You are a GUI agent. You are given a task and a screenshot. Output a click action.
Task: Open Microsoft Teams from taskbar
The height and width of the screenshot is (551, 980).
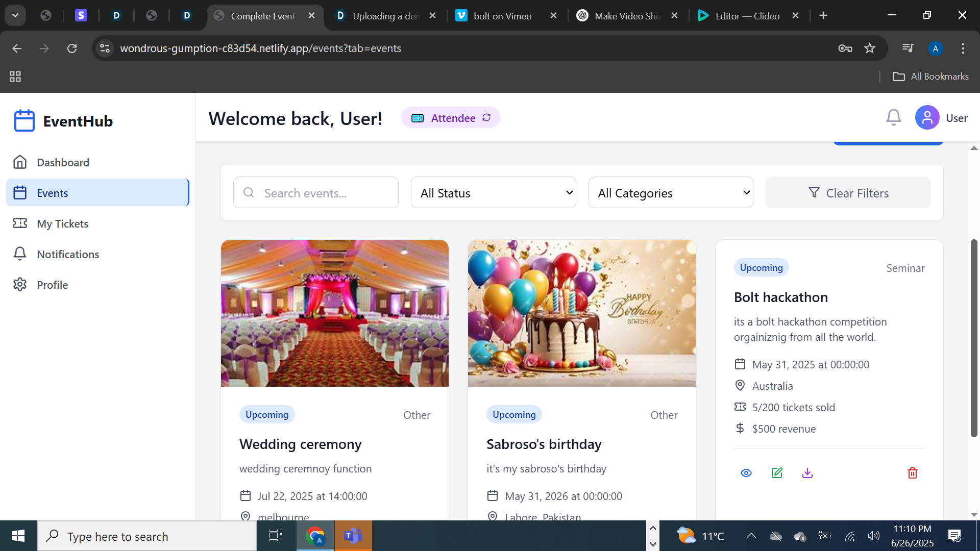point(353,536)
